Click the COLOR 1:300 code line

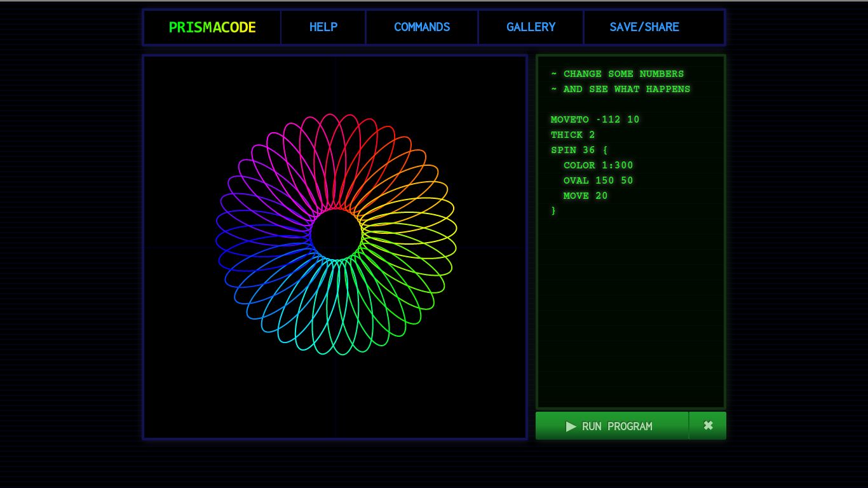pyautogui.click(x=598, y=165)
